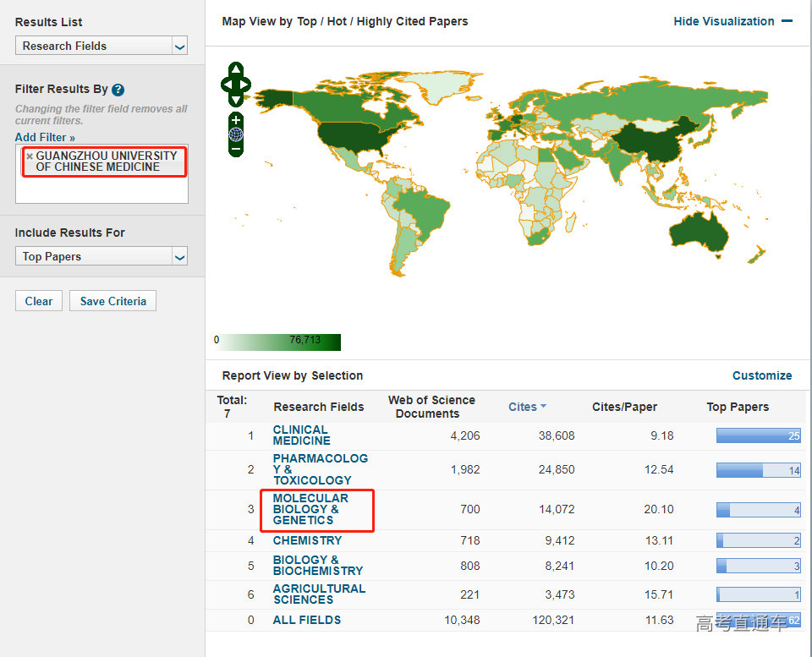Remove the Guangzhou University filter tag
Screen dimensions: 812x657
30,156
